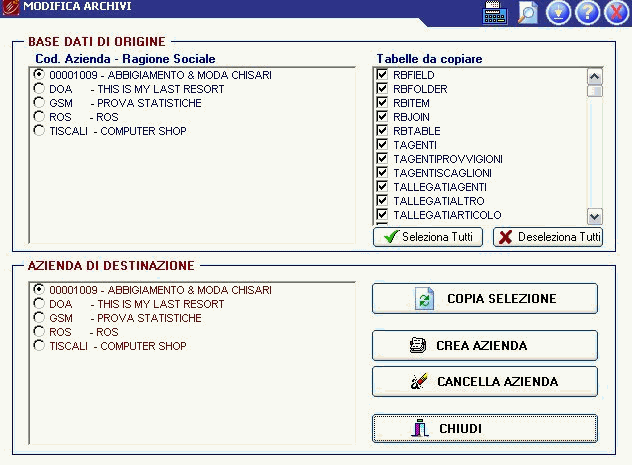Screen dimensions: 632x465
Task: Toggle the TALLEGATIARTICOLO checkbox
Action: [382, 215]
